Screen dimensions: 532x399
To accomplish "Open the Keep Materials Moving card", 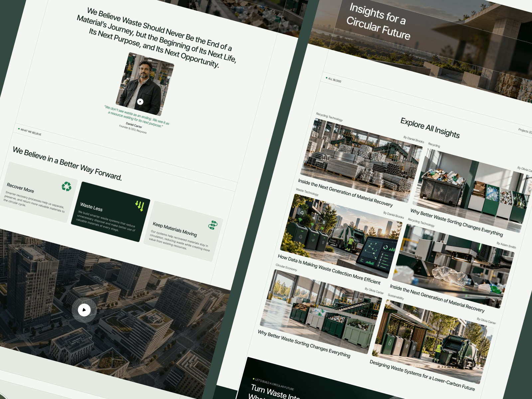I will click(x=183, y=231).
